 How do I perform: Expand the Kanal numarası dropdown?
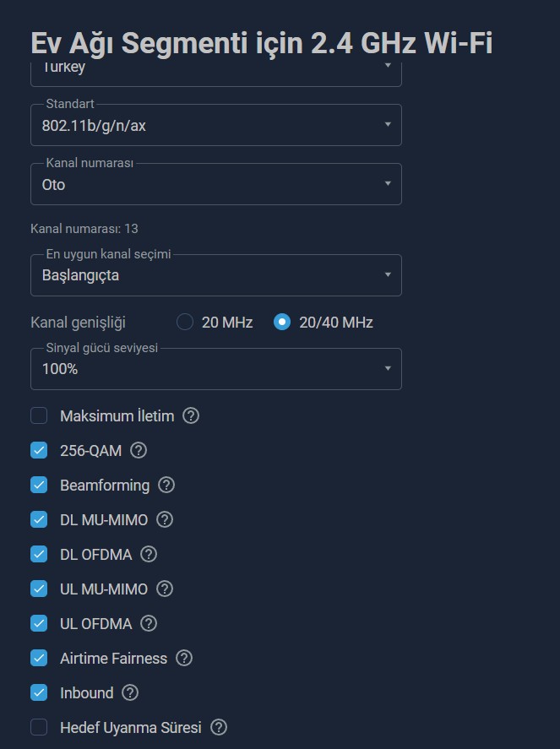(x=216, y=184)
